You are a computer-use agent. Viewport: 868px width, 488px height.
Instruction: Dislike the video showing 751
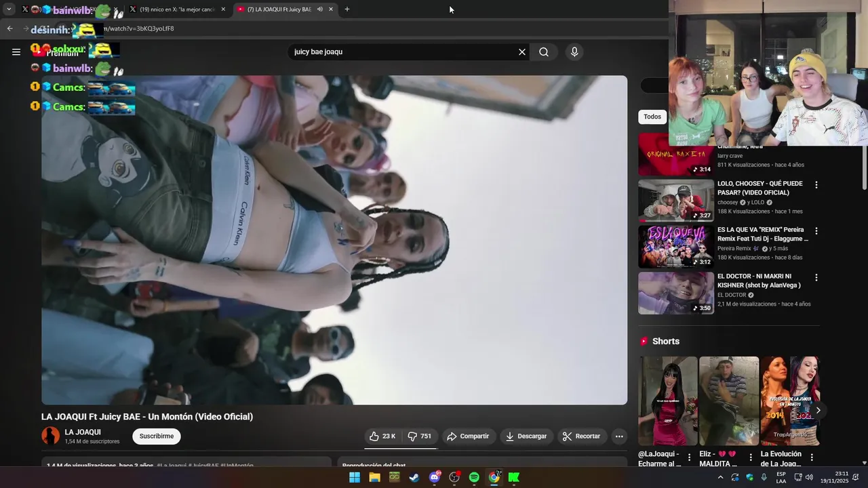[420, 436]
